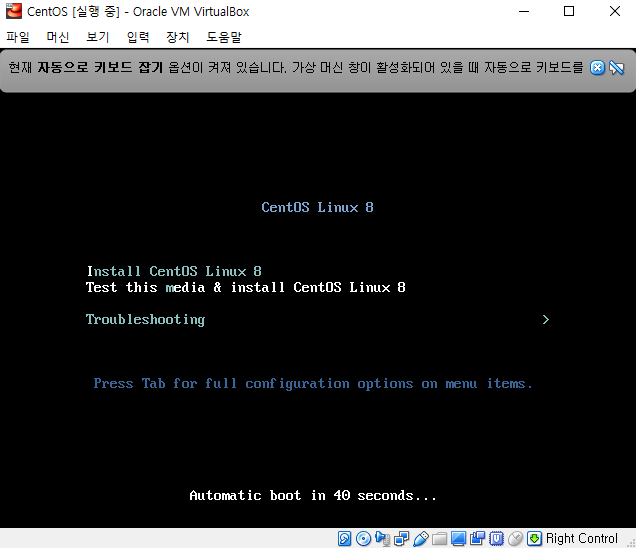Image resolution: width=636 pixels, height=548 pixels.
Task: Select the Troubleshooting boot entry
Action: click(145, 320)
